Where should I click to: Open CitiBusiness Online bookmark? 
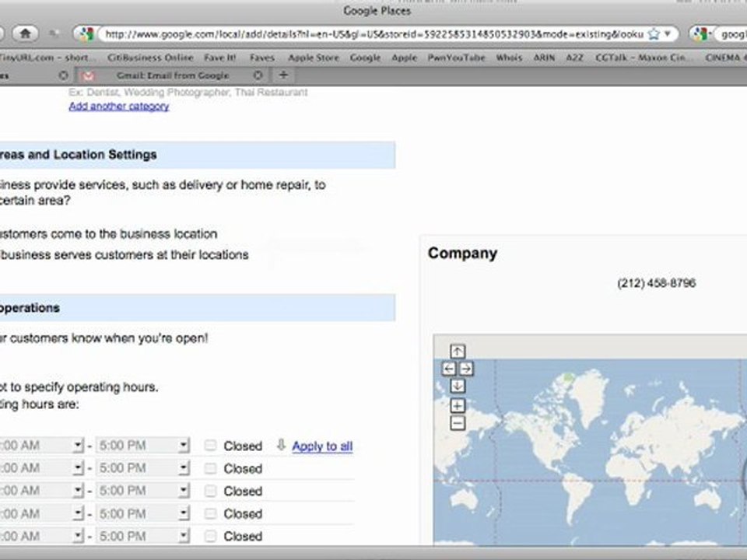click(x=150, y=58)
